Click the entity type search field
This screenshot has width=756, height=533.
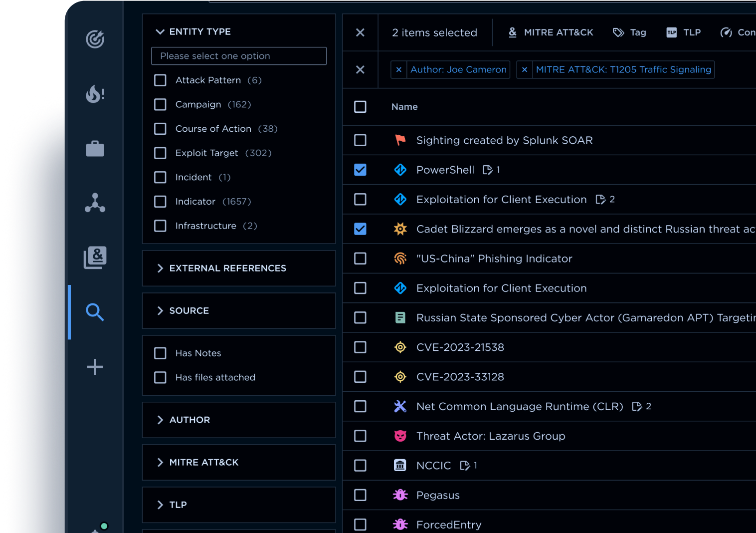click(239, 56)
